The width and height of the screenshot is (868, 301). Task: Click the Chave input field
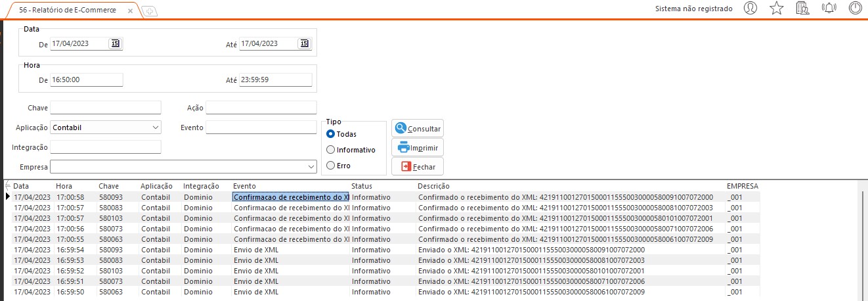click(105, 108)
